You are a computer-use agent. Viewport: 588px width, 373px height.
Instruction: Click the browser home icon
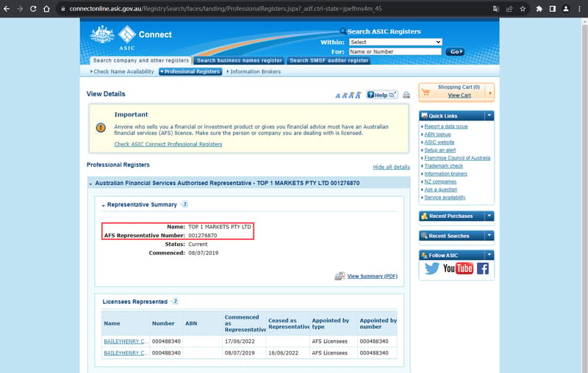[x=46, y=9]
